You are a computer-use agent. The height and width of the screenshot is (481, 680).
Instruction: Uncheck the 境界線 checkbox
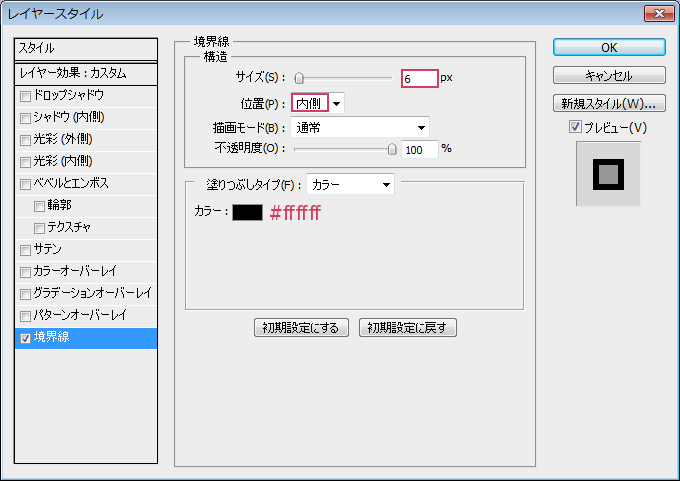tap(26, 338)
